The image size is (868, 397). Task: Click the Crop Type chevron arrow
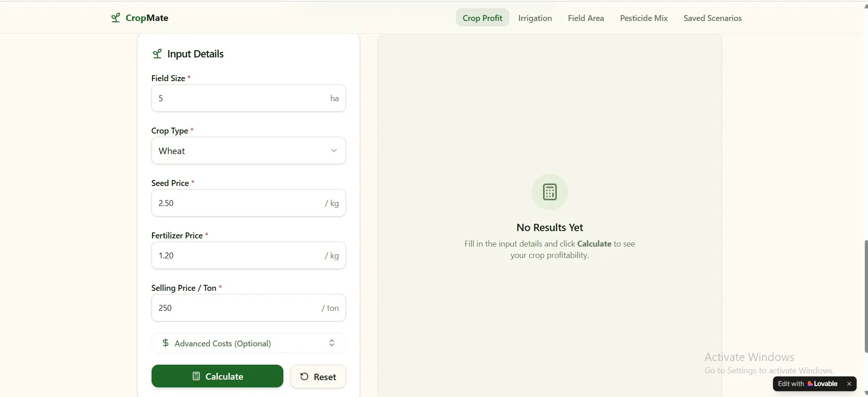pyautogui.click(x=334, y=150)
